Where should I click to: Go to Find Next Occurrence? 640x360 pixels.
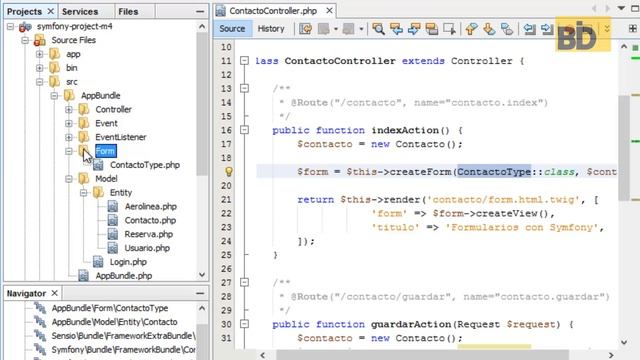tap(414, 29)
